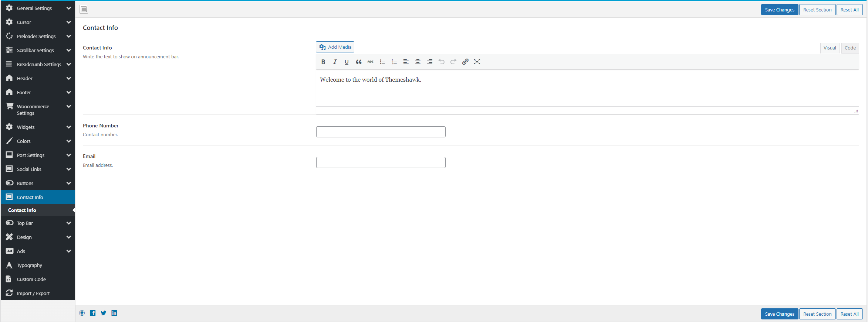Viewport: 868px width, 322px height.
Task: Open the Typography settings menu
Action: tap(30, 265)
